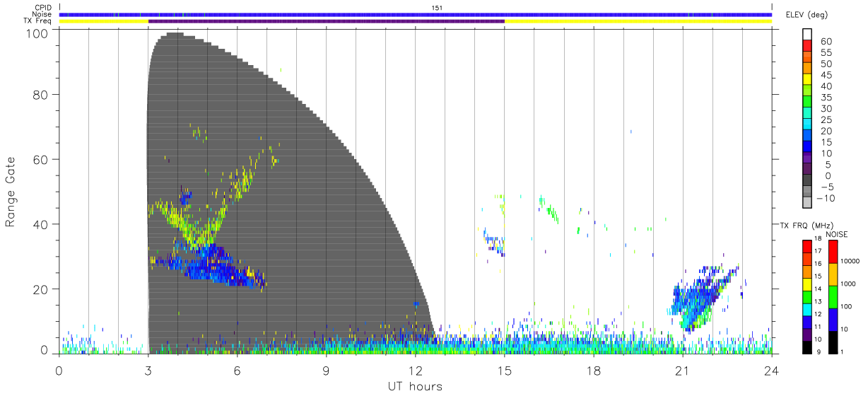The height and width of the screenshot is (401, 868).
Task: Click the 'TX Freq' label at top left
Action: click(38, 21)
